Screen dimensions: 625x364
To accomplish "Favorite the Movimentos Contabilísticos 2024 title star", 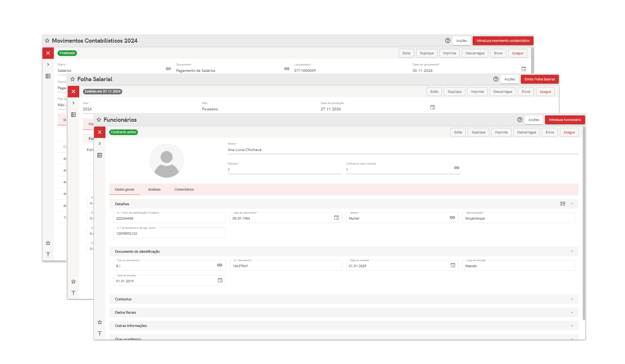I will pyautogui.click(x=47, y=41).
